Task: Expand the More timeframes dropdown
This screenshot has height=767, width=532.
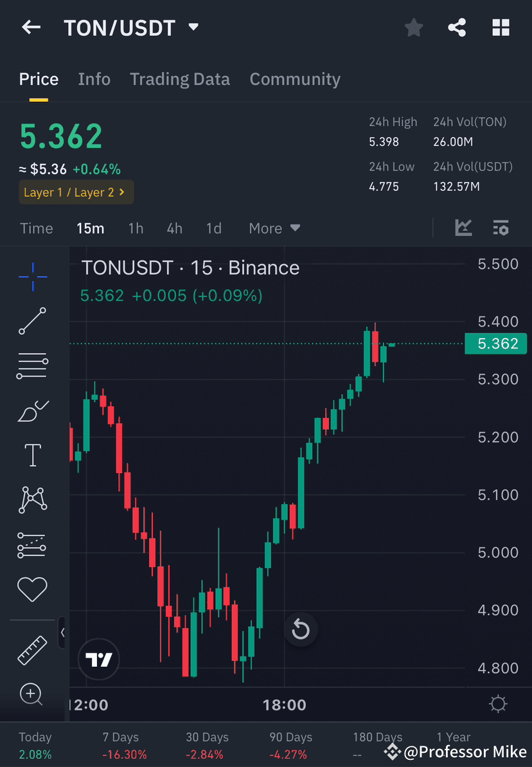Action: pos(274,228)
